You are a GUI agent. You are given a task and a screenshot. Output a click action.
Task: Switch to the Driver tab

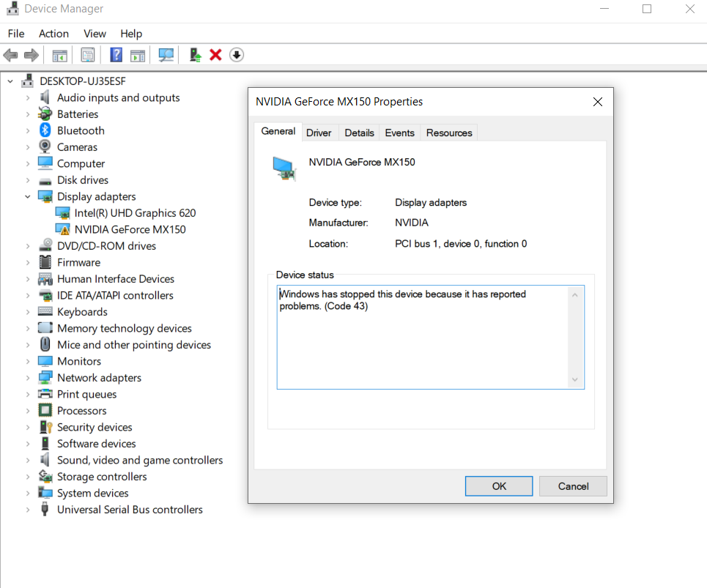pyautogui.click(x=319, y=133)
